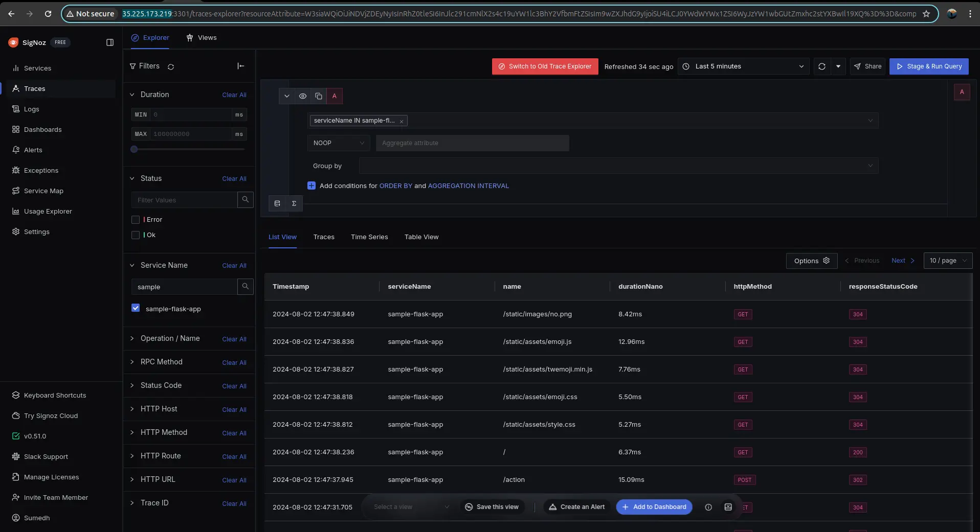Click the Add to Dashboard button
Screen dimensions: 980x532
[654, 507]
